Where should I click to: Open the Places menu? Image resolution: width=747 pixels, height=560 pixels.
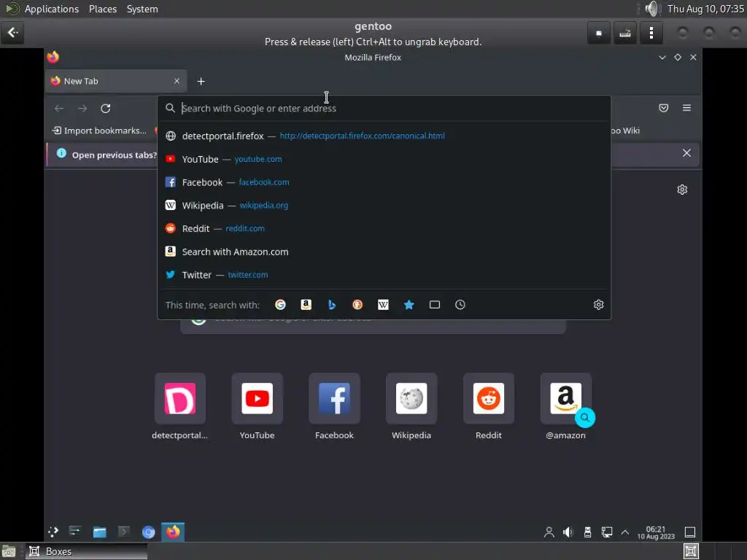103,9
